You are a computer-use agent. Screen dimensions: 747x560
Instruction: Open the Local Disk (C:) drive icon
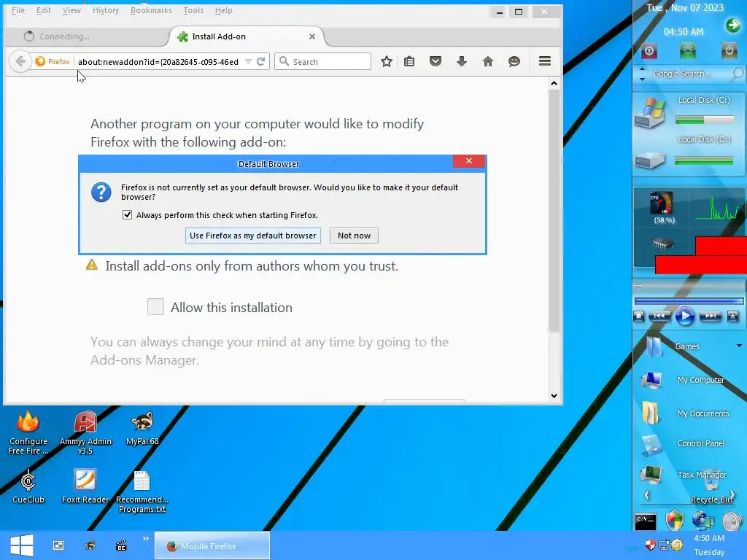(649, 112)
